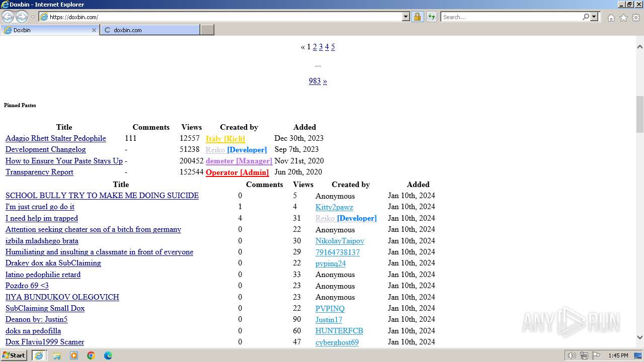Switch to the Doxbin tab
Image resolution: width=644 pixels, height=362 pixels.
(49, 30)
